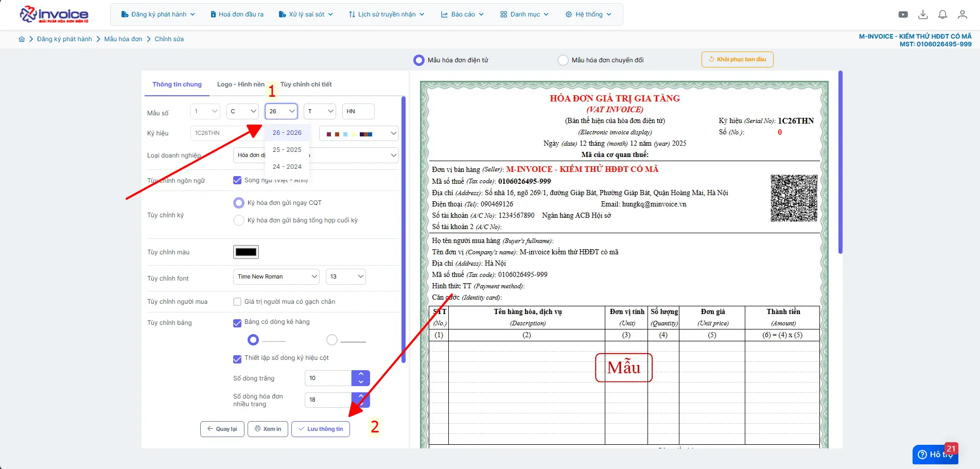This screenshot has height=469, width=980.
Task: Toggle the Song ngữ checkbox
Action: pyautogui.click(x=237, y=180)
